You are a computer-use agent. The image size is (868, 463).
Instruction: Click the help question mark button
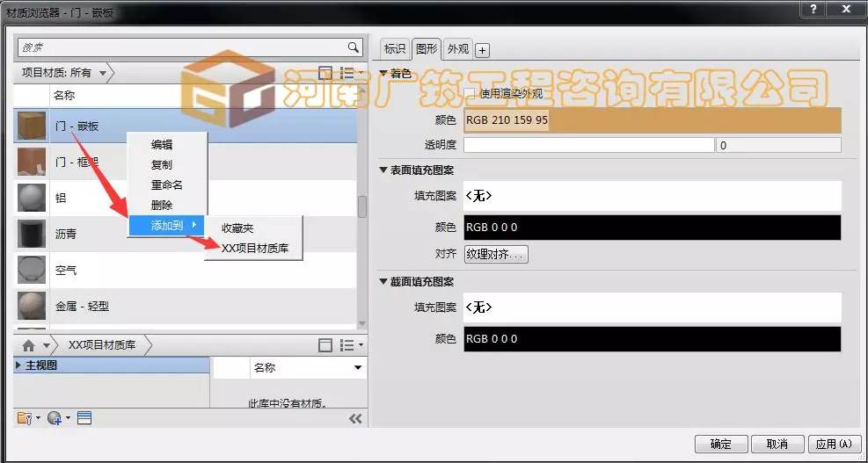(813, 9)
